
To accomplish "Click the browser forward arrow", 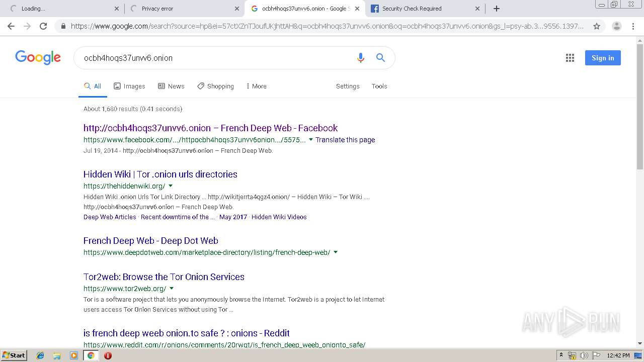I will pos(27,26).
